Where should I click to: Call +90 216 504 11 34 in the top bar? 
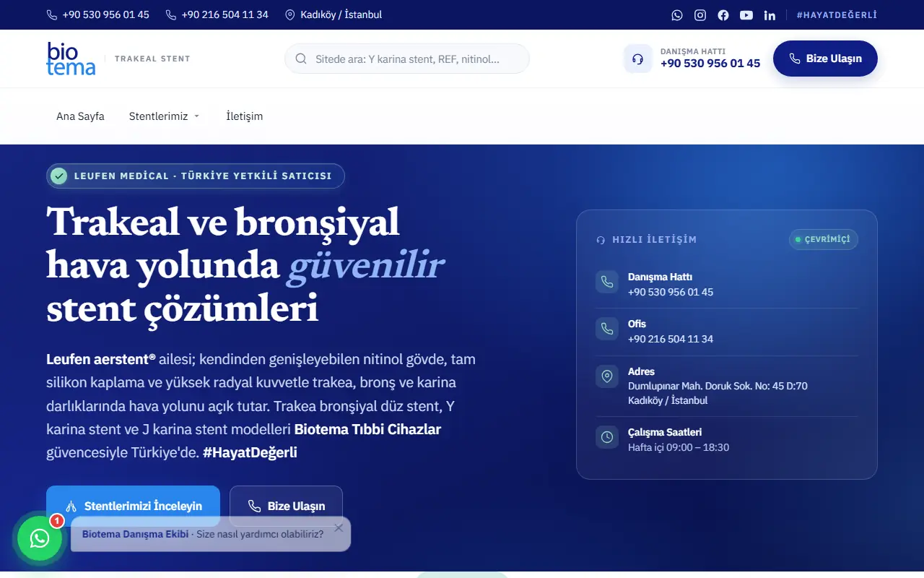pos(217,14)
